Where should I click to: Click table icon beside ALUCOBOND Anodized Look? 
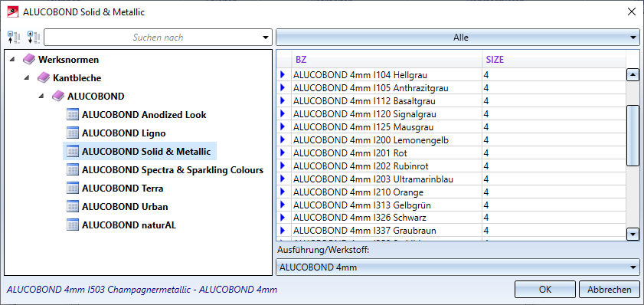coord(73,115)
